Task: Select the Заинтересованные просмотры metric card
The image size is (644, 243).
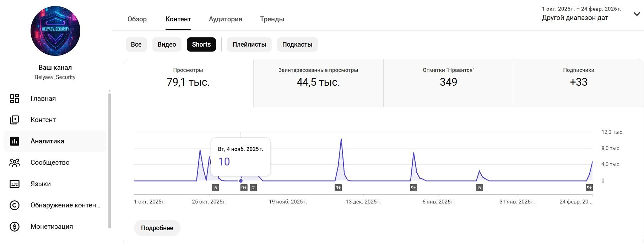Action: click(x=318, y=83)
